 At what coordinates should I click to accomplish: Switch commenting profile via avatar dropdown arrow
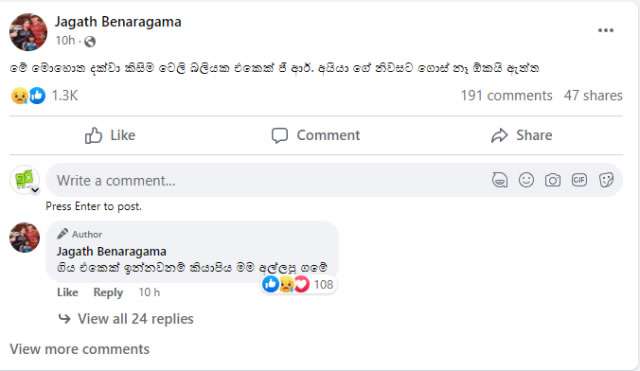36,190
